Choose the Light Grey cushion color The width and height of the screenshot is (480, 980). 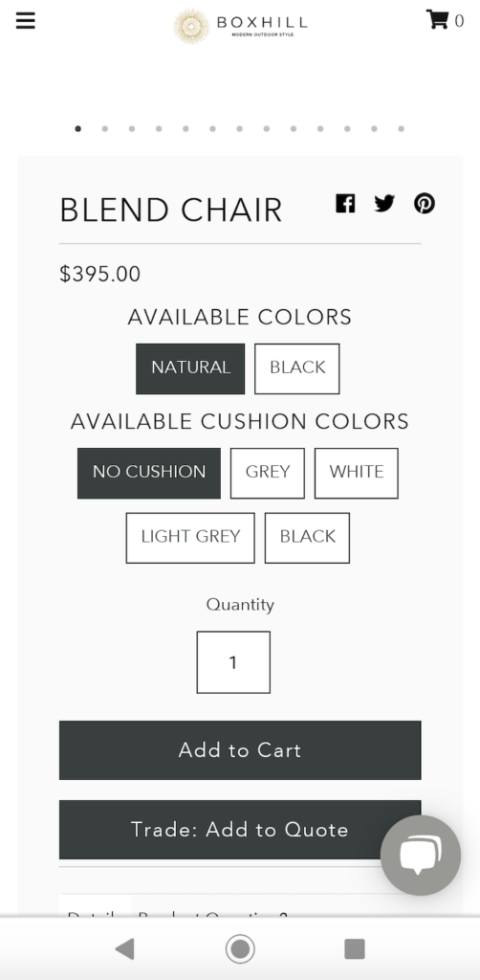pyautogui.click(x=190, y=538)
